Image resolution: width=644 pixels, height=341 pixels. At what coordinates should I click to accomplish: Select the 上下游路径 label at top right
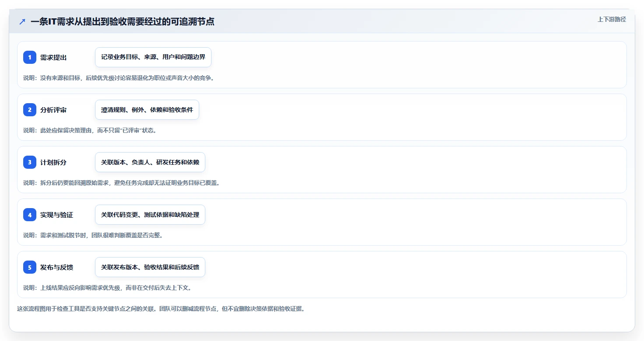tap(612, 19)
